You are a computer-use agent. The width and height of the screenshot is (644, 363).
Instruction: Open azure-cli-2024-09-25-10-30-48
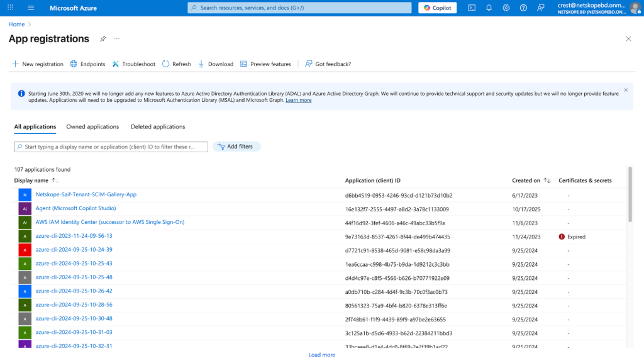click(74, 319)
